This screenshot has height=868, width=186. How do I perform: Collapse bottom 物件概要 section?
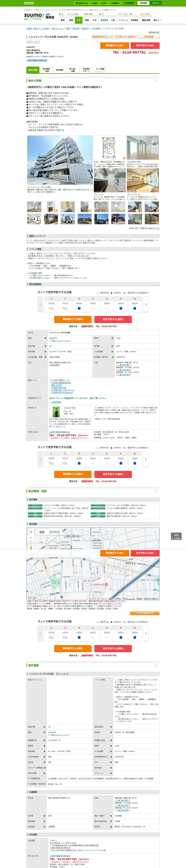(x=156, y=665)
